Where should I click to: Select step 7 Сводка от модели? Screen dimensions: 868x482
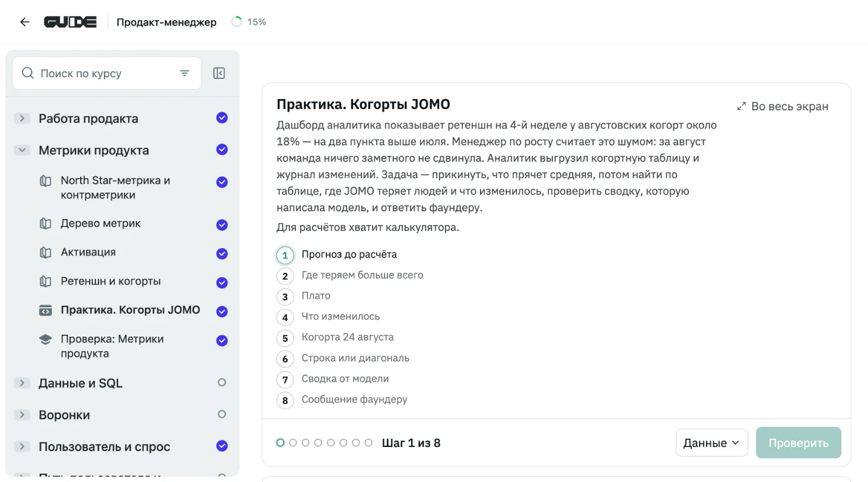[x=332, y=379]
